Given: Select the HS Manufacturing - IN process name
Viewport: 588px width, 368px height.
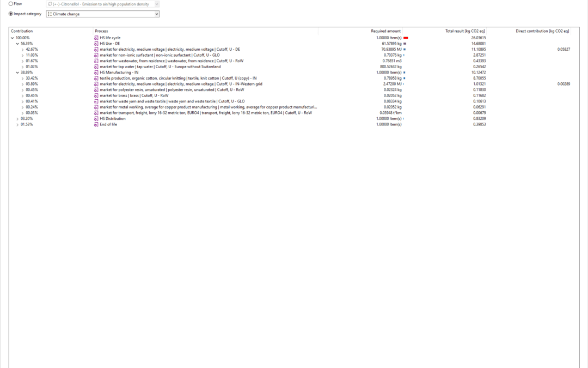Looking at the screenshot, I should 119,73.
